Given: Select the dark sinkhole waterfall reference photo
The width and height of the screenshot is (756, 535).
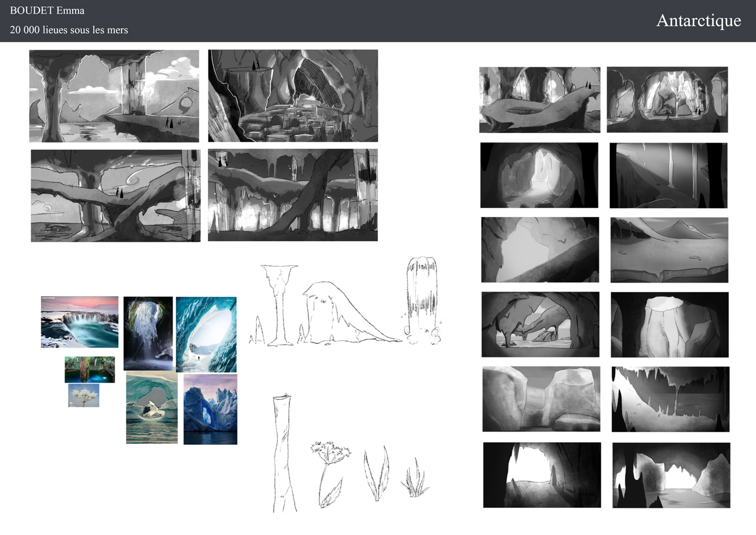Looking at the screenshot, I should [148, 333].
